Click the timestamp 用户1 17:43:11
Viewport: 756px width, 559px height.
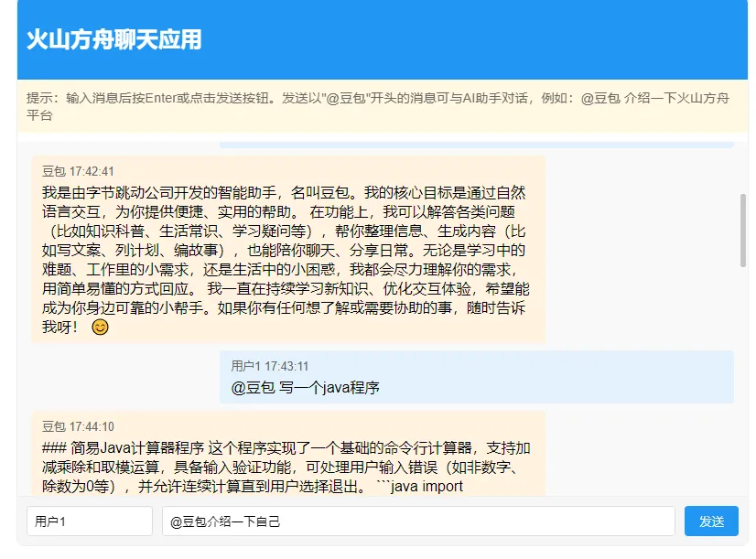coord(269,366)
